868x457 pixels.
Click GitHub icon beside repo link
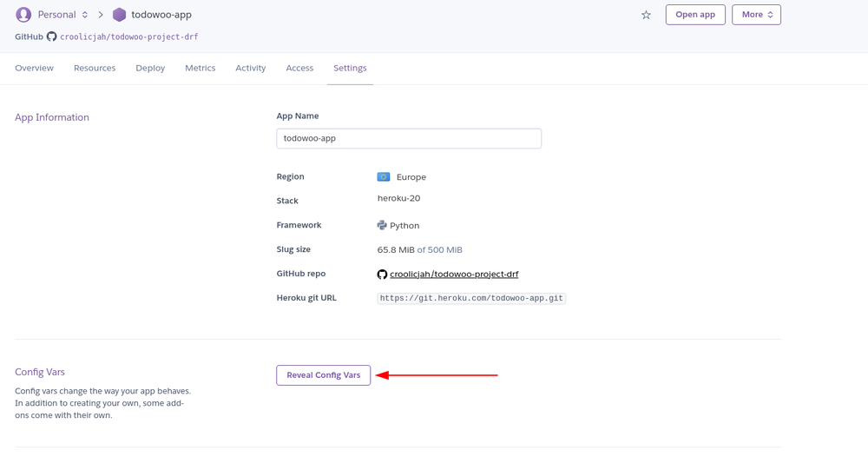point(382,275)
